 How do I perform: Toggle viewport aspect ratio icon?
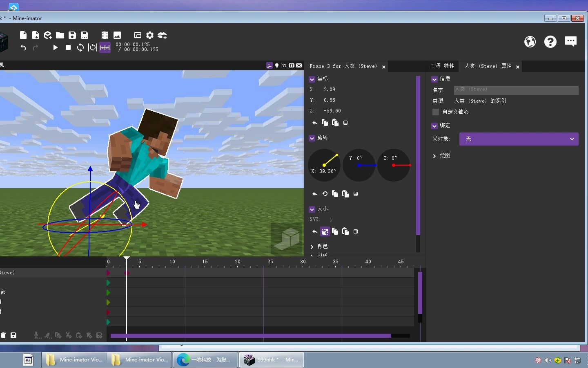[x=299, y=65]
